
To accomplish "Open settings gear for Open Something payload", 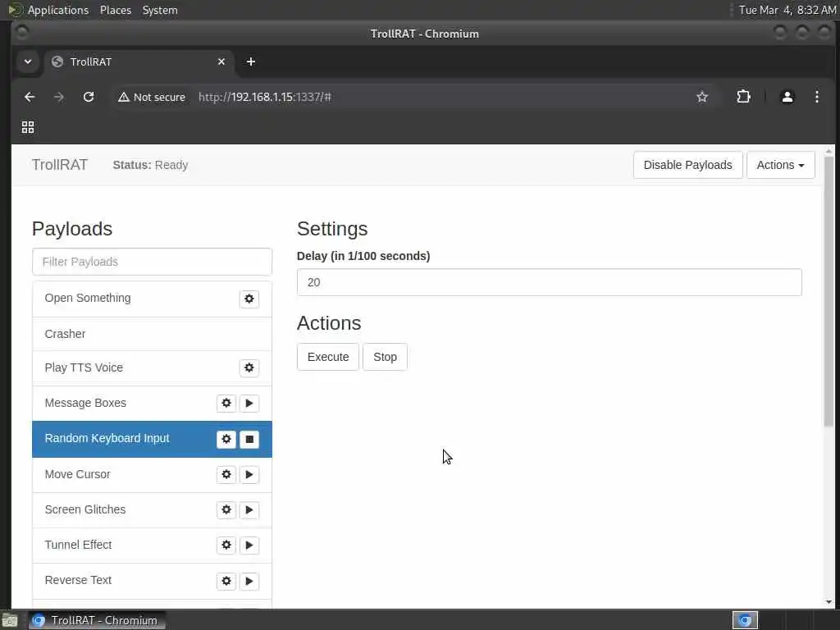I will point(249,299).
